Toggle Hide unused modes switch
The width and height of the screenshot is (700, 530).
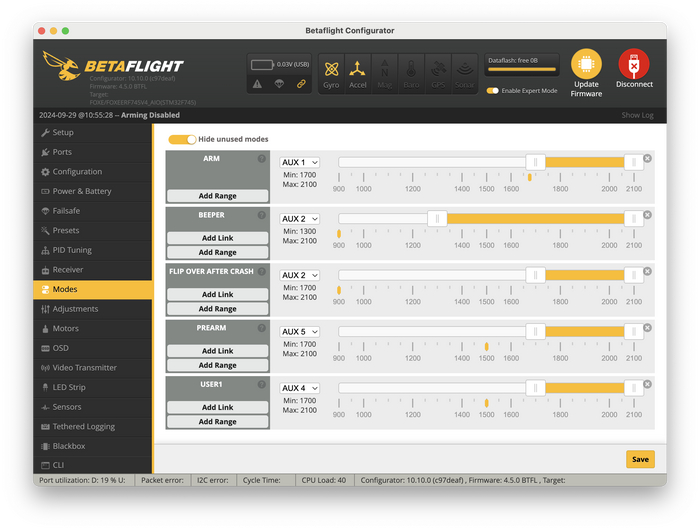coord(182,139)
